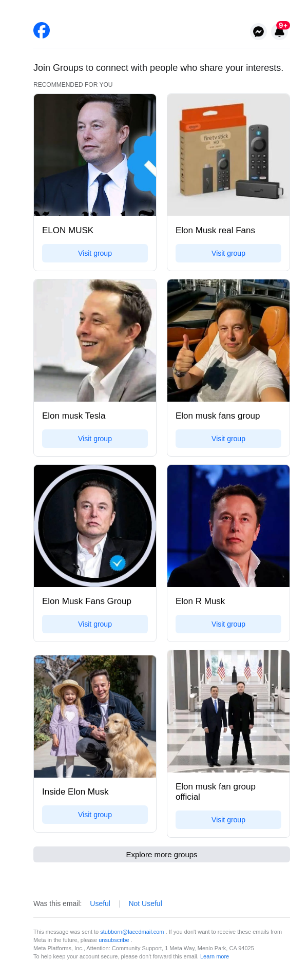Visit the Elon musk Tesla group
The width and height of the screenshot is (308, 980).
point(95,439)
